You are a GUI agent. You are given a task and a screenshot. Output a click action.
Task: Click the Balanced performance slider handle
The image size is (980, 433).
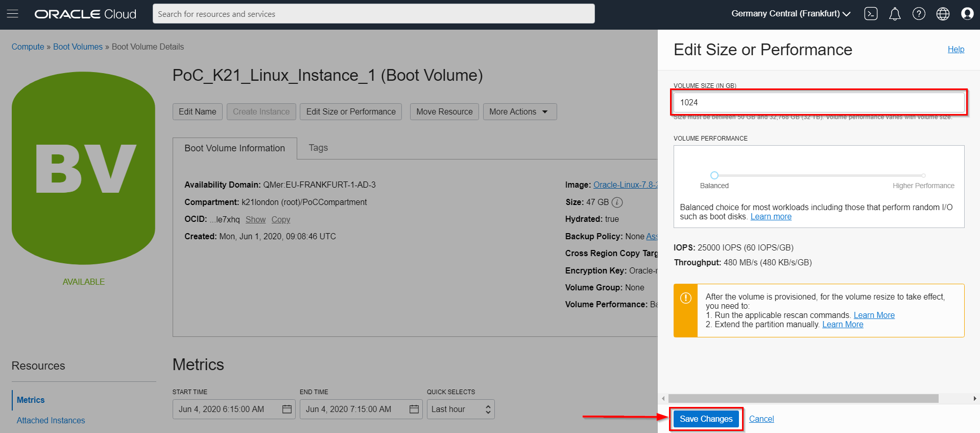pos(714,175)
